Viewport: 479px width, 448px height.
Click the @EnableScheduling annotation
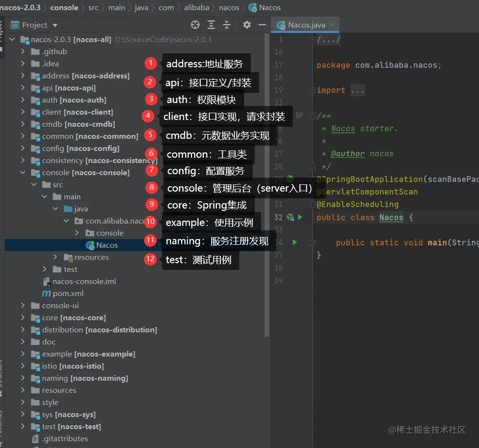(x=357, y=204)
